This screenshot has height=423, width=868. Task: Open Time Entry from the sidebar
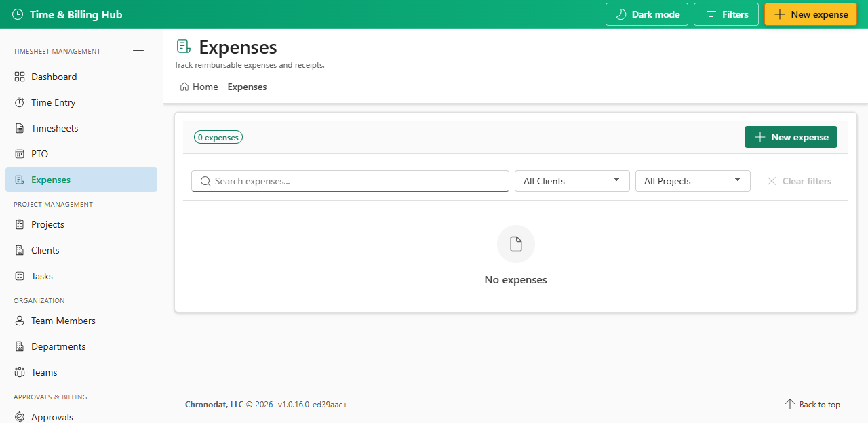tap(81, 102)
